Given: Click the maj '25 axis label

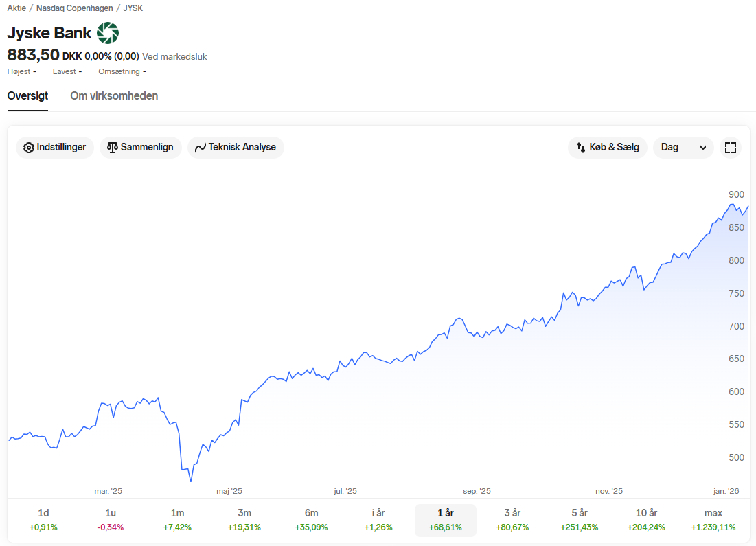Looking at the screenshot, I should [229, 491].
